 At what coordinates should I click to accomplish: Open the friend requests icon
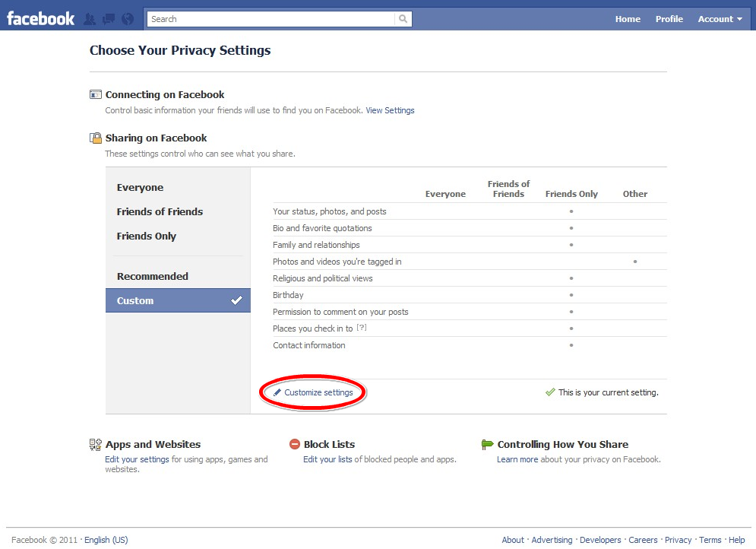click(90, 19)
